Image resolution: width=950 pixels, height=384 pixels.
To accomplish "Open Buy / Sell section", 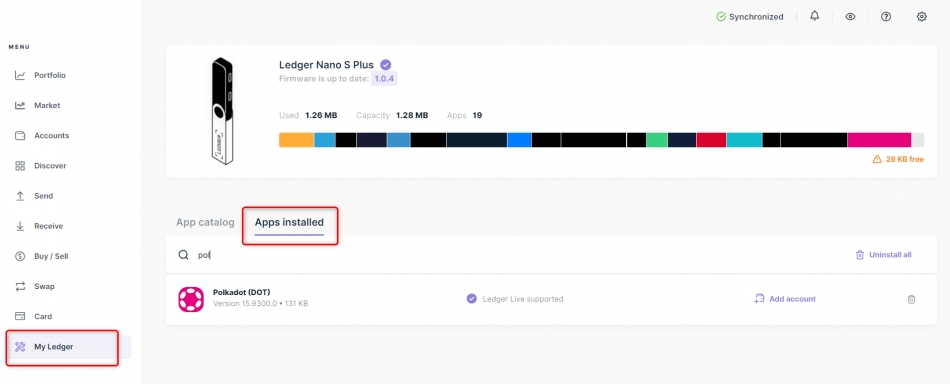I will (x=51, y=256).
